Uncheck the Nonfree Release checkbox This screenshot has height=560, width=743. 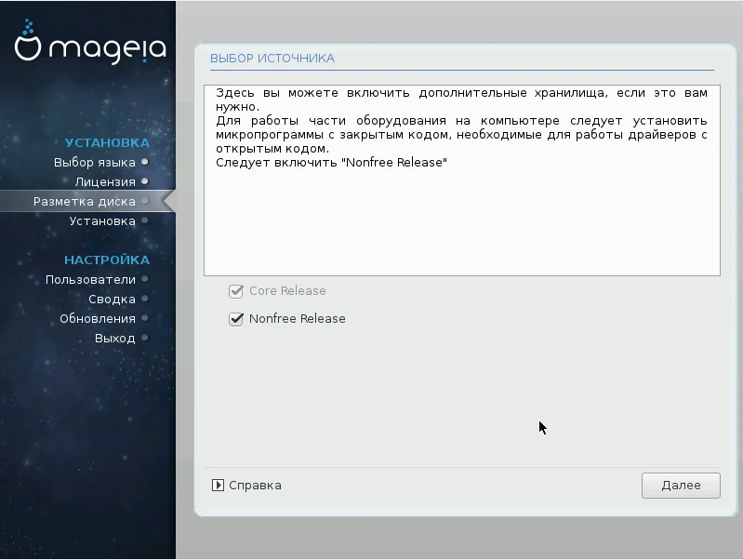(x=236, y=319)
